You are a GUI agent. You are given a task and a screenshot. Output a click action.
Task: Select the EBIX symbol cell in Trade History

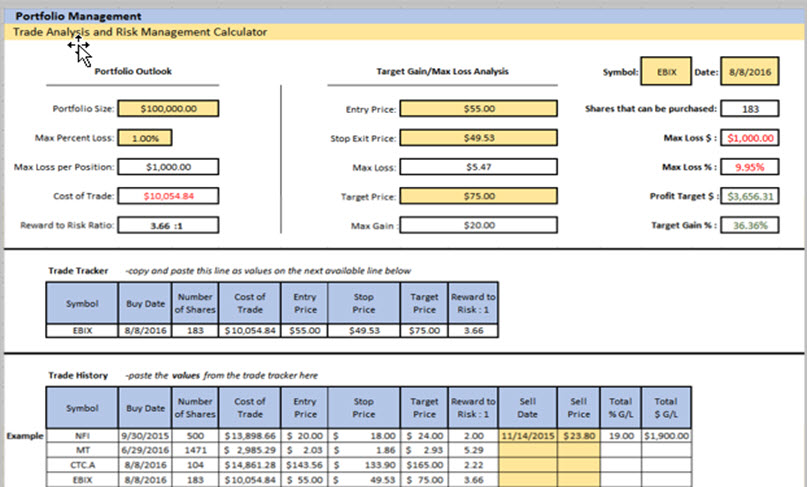82,480
